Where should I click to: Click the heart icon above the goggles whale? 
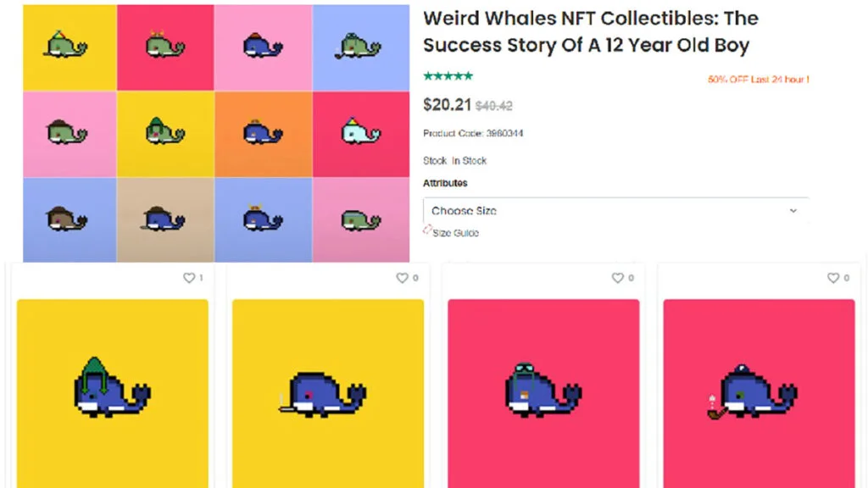tap(618, 278)
